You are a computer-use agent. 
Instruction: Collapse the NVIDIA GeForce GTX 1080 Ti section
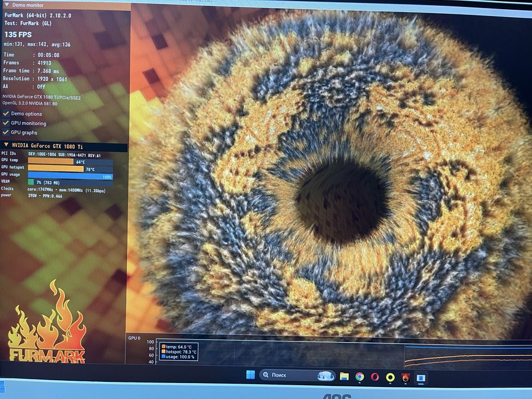pos(6,145)
